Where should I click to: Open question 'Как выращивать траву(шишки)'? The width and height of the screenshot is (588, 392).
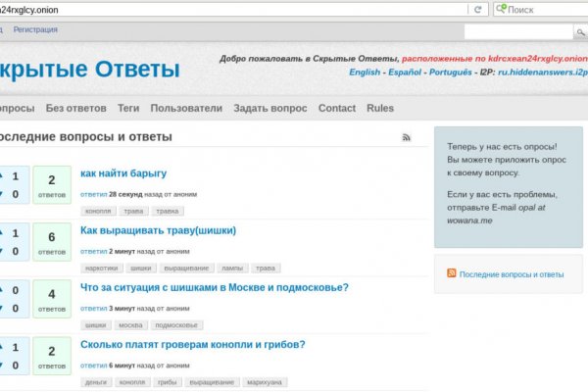click(x=158, y=230)
